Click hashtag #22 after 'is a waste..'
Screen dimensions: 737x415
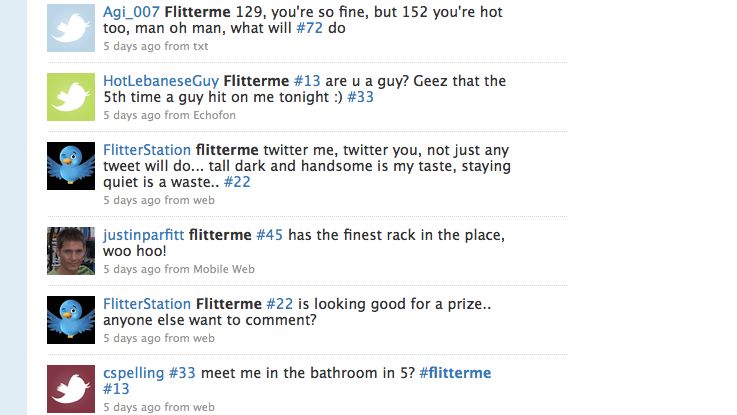click(x=237, y=182)
